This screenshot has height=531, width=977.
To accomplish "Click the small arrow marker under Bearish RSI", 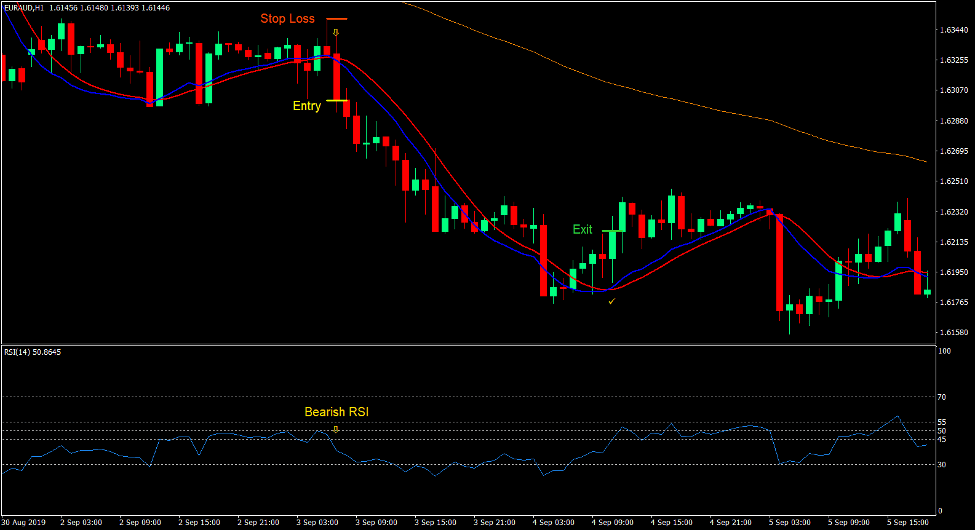I will click(x=336, y=428).
